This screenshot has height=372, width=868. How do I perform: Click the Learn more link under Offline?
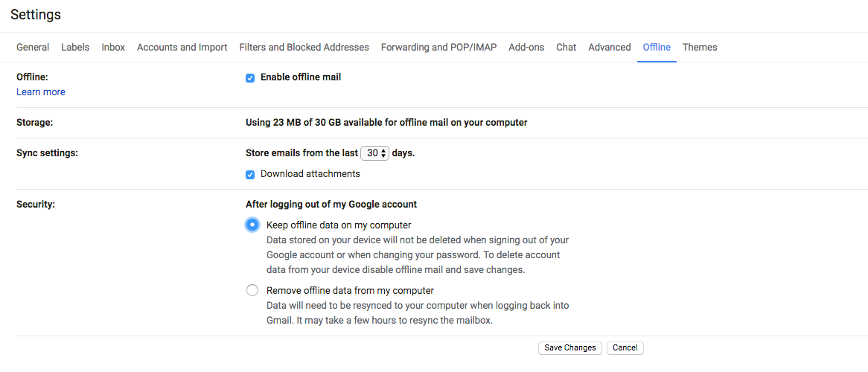pyautogui.click(x=41, y=92)
